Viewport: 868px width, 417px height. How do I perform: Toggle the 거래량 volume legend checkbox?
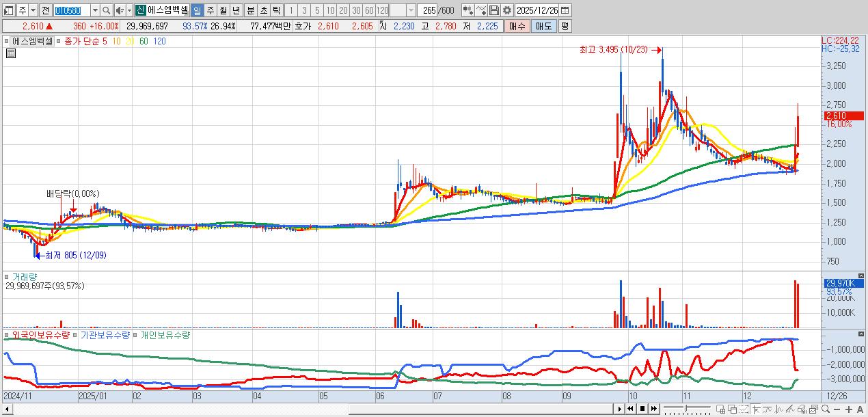(x=6, y=277)
